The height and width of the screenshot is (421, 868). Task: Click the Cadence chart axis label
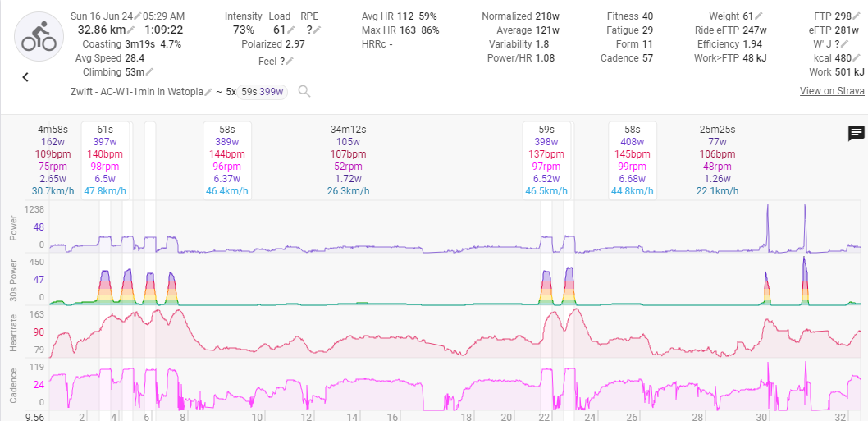click(x=14, y=385)
